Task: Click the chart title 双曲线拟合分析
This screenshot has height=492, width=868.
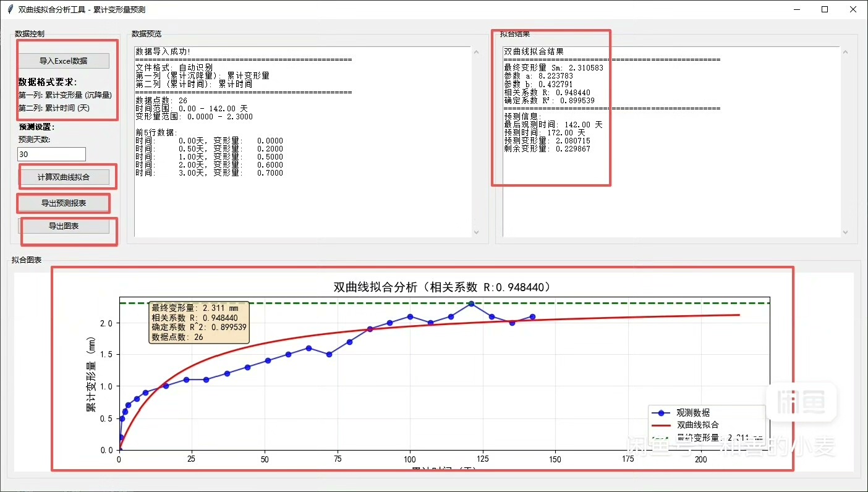Action: (x=441, y=287)
